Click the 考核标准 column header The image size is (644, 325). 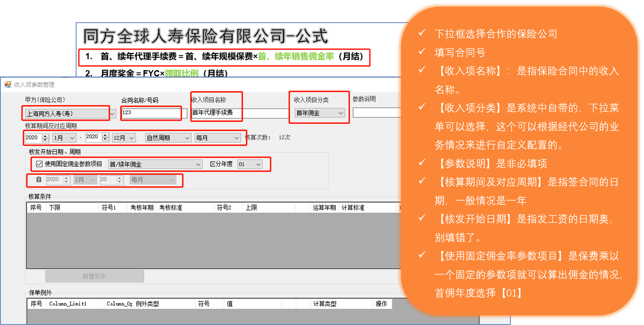[171, 208]
